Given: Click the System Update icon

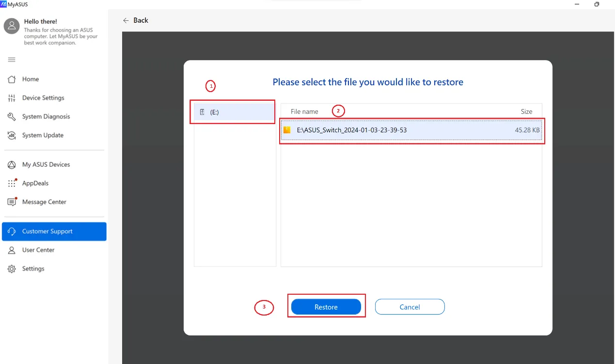Looking at the screenshot, I should point(12,135).
